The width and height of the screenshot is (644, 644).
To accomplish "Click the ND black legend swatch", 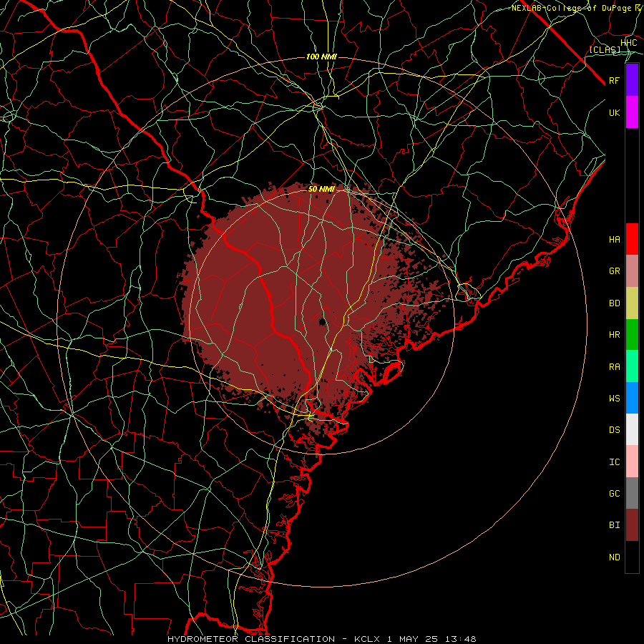I will 632,557.
